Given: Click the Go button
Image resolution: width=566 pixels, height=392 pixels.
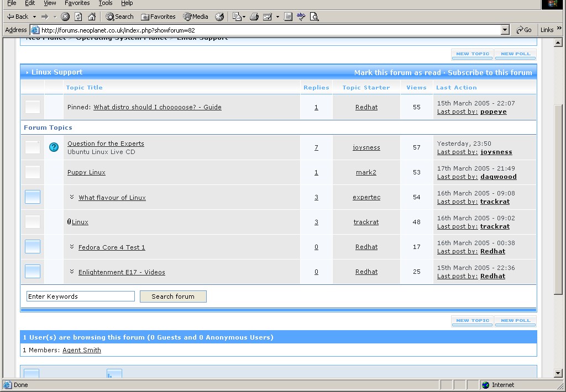Looking at the screenshot, I should [x=524, y=30].
